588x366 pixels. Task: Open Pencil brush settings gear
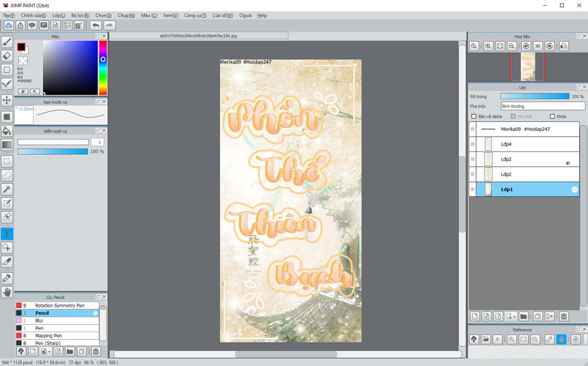coord(95,313)
